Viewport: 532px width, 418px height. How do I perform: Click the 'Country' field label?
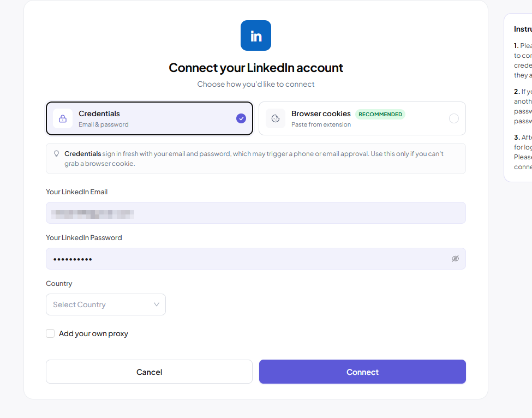click(x=59, y=284)
